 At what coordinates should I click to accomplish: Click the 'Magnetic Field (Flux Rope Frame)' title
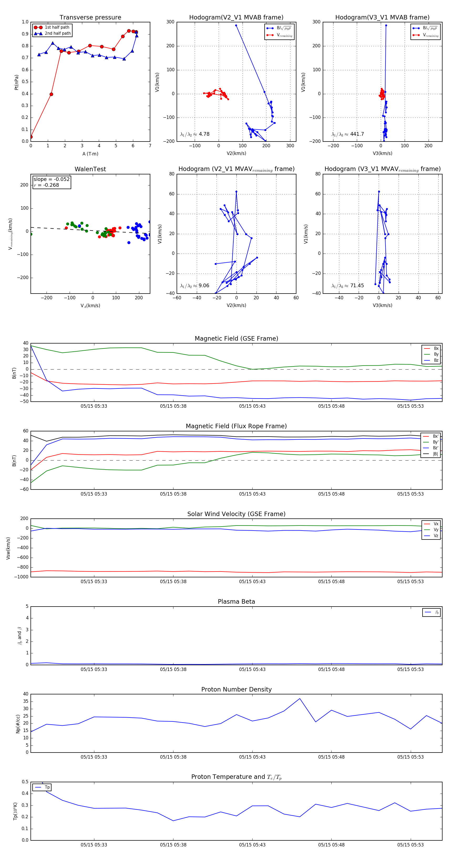point(236,426)
